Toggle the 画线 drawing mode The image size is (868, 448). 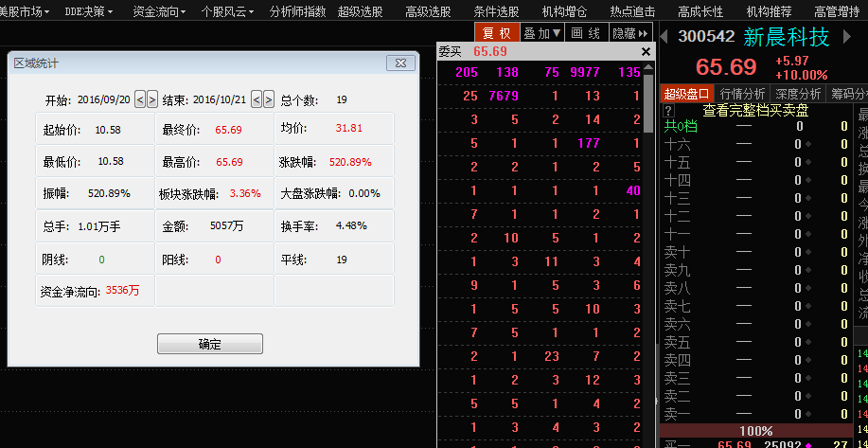coord(587,33)
